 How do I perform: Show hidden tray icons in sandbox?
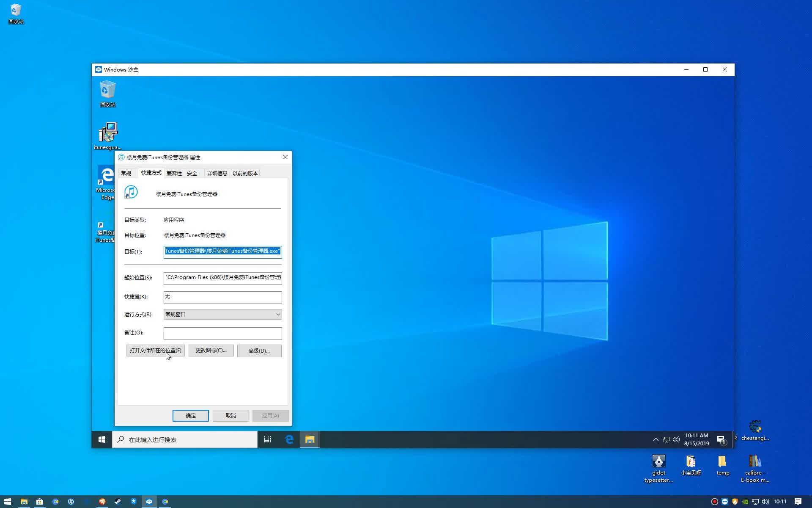tap(656, 439)
